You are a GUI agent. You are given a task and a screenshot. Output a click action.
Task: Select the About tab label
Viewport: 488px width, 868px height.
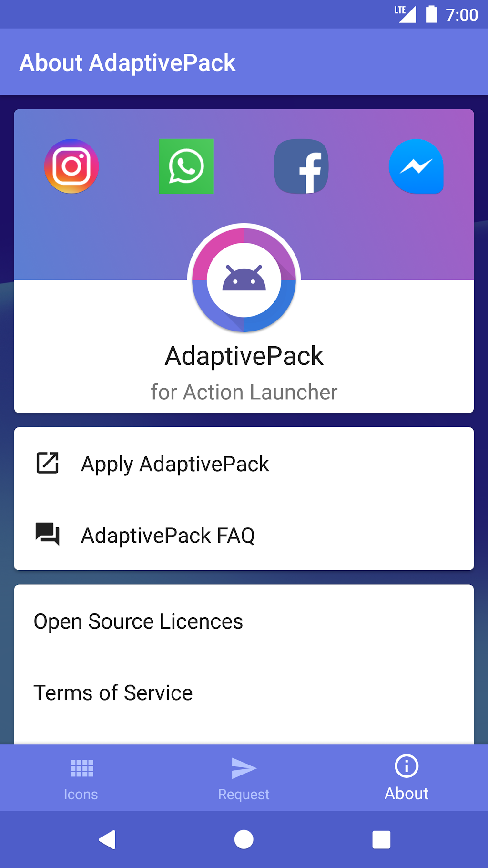407,794
